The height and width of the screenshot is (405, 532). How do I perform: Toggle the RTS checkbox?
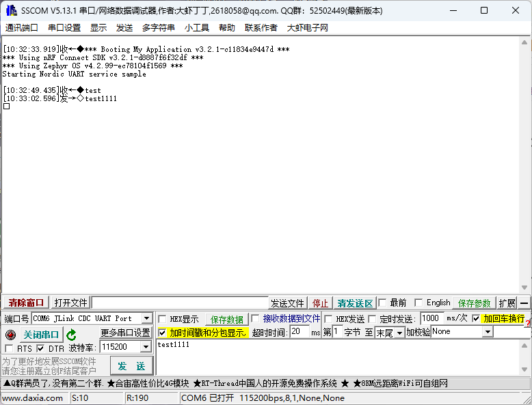pos(9,348)
